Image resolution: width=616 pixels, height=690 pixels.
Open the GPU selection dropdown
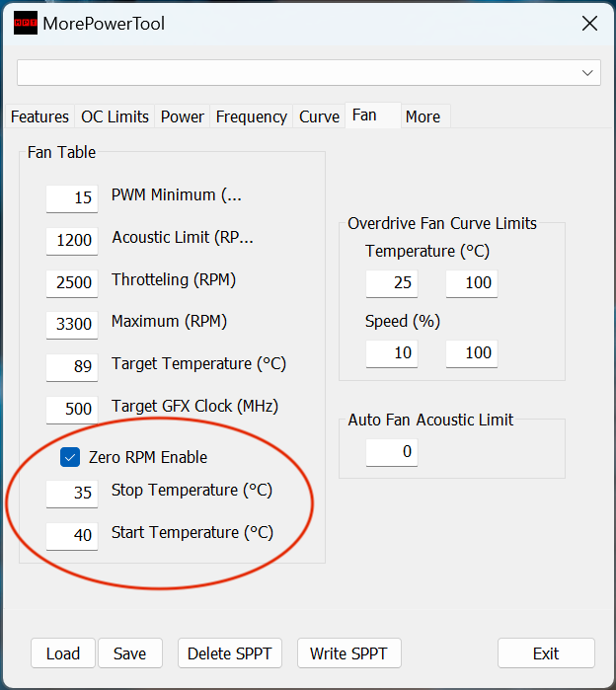[x=309, y=73]
